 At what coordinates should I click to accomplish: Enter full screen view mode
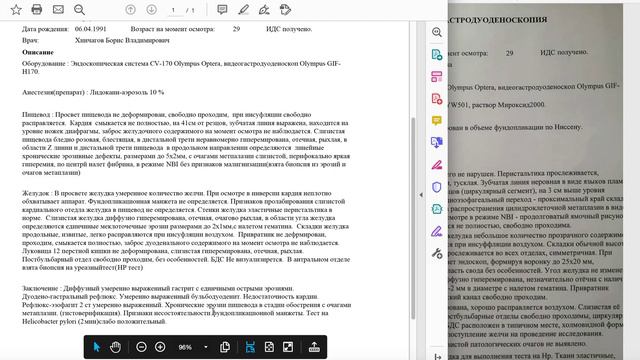click(288, 347)
